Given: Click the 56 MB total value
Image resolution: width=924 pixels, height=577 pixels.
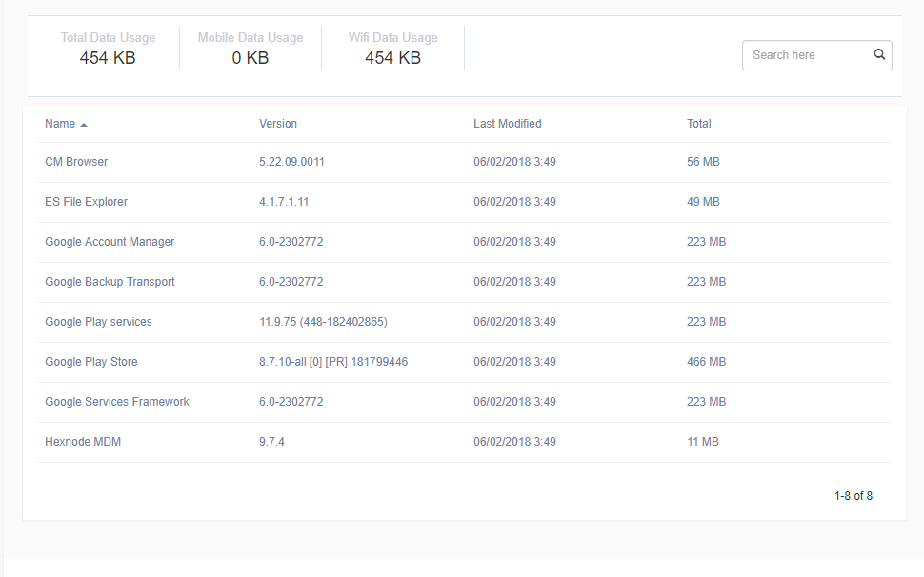Looking at the screenshot, I should coord(703,161).
